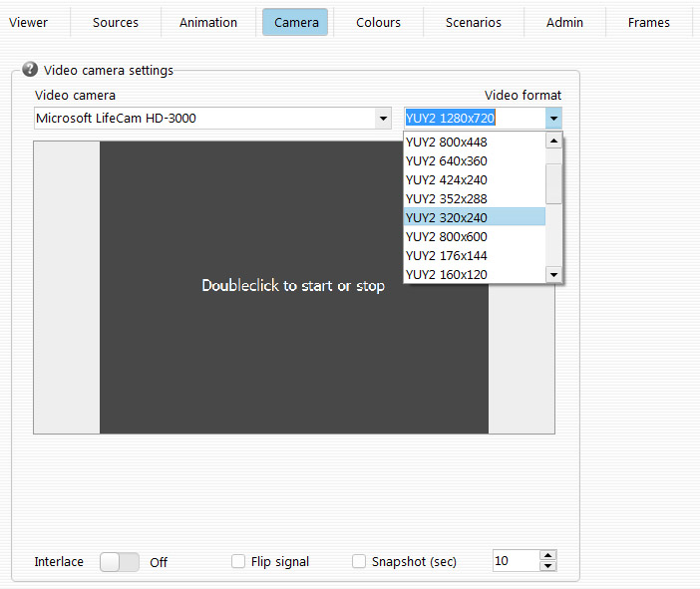Viewport: 700px width, 589px height.
Task: Go to the Colours tab
Action: click(378, 22)
